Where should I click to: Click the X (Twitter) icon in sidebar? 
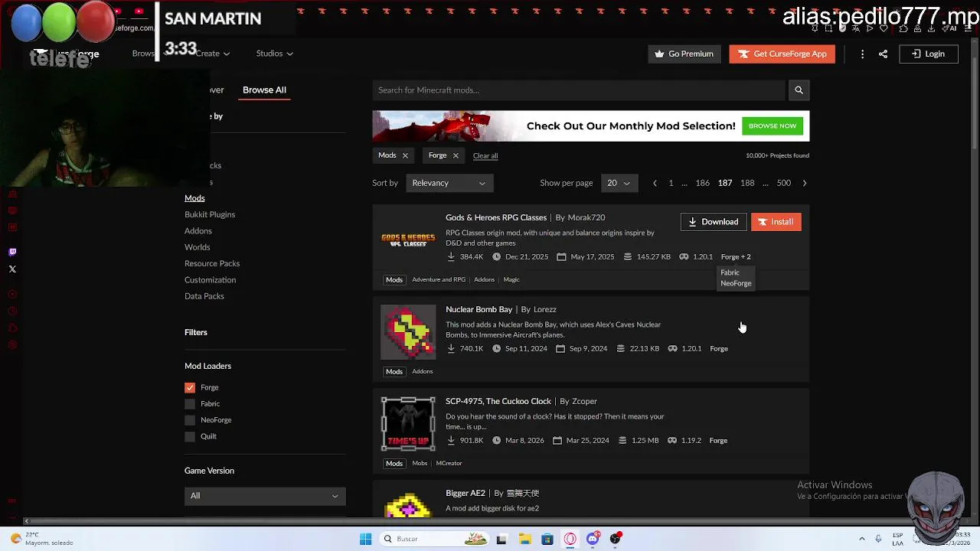point(12,269)
